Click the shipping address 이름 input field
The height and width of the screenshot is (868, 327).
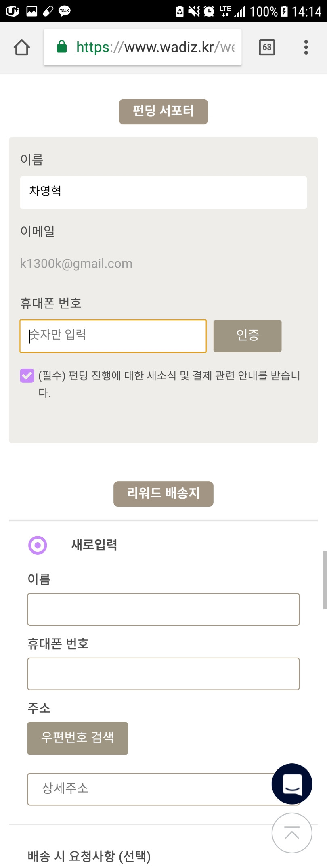tap(163, 609)
